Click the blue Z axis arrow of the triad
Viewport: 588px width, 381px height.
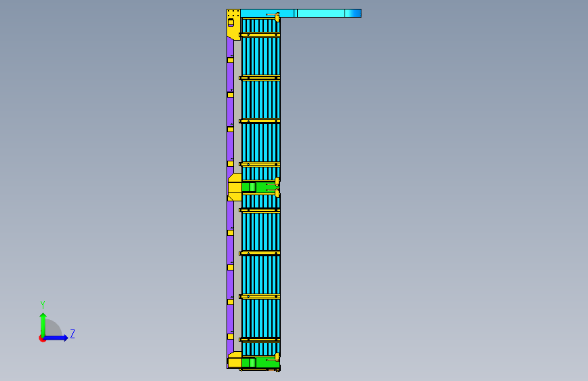[56, 338]
